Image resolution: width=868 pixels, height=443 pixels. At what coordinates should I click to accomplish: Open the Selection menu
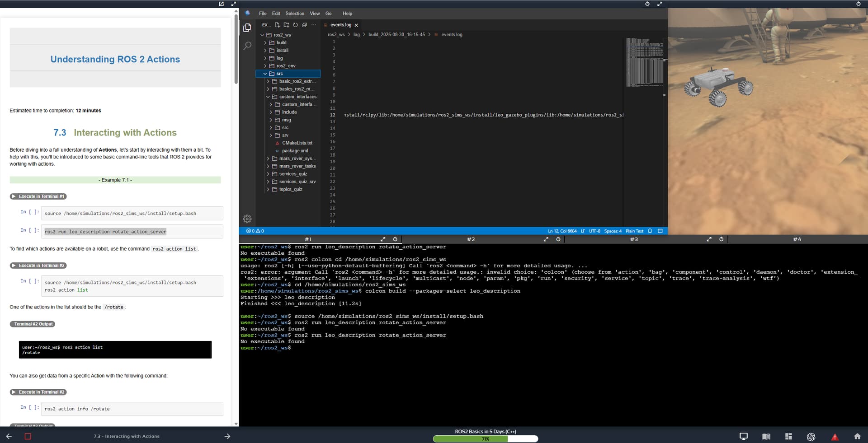click(x=295, y=14)
